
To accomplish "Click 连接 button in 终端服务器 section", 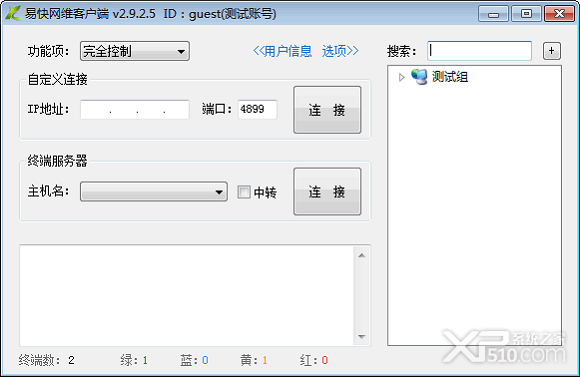I will point(327,192).
